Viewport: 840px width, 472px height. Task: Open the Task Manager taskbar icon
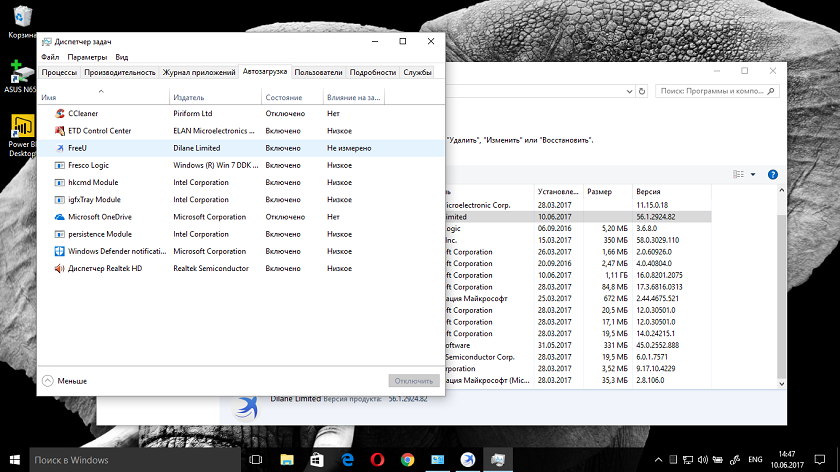point(498,460)
